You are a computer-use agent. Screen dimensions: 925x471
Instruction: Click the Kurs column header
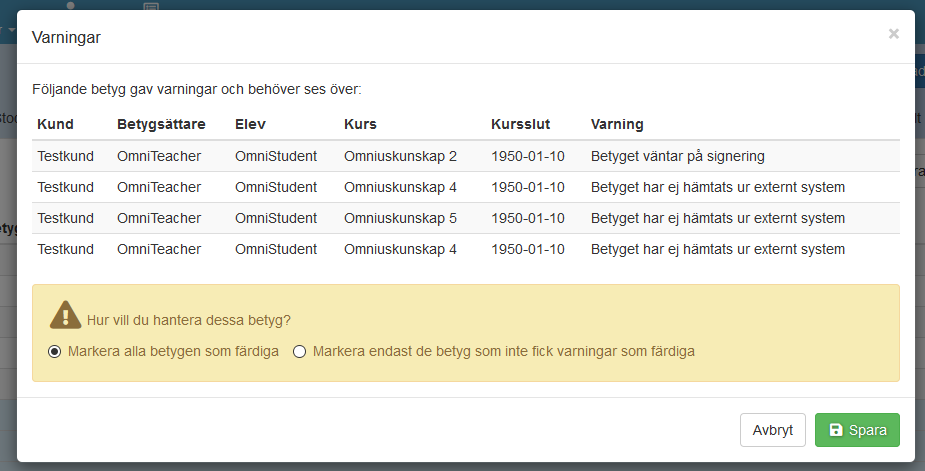[360, 125]
